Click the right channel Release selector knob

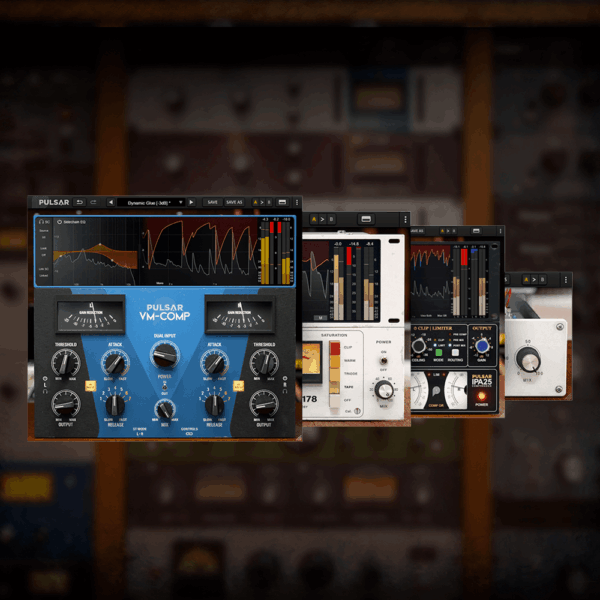point(214,406)
